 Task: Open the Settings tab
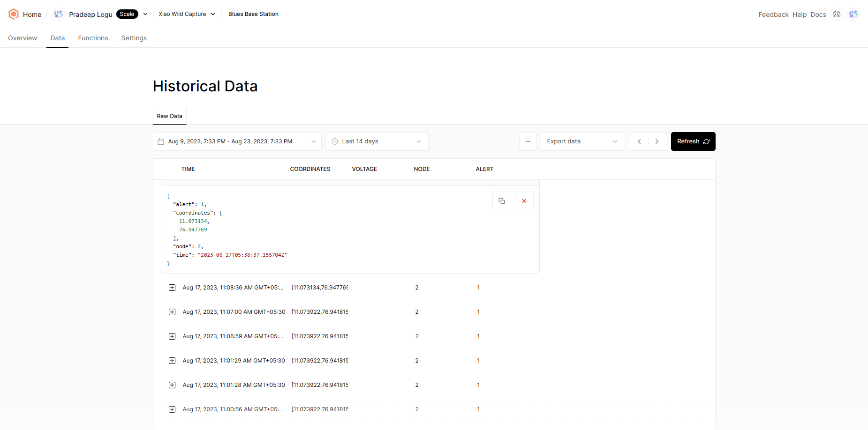134,38
